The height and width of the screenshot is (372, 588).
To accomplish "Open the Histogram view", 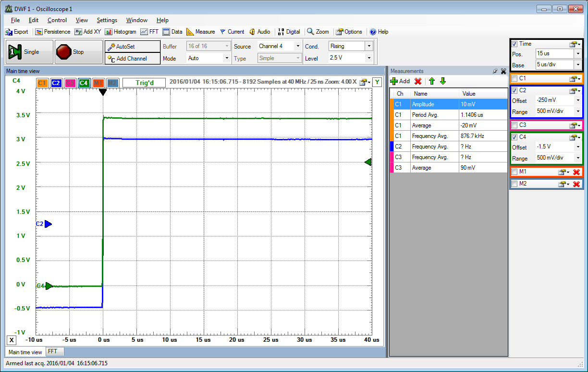I will coord(120,32).
